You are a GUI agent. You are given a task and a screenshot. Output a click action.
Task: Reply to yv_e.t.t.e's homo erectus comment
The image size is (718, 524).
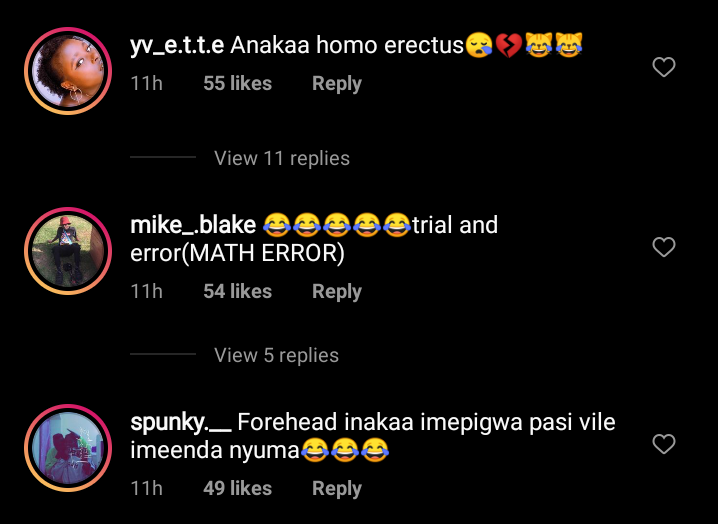[337, 84]
